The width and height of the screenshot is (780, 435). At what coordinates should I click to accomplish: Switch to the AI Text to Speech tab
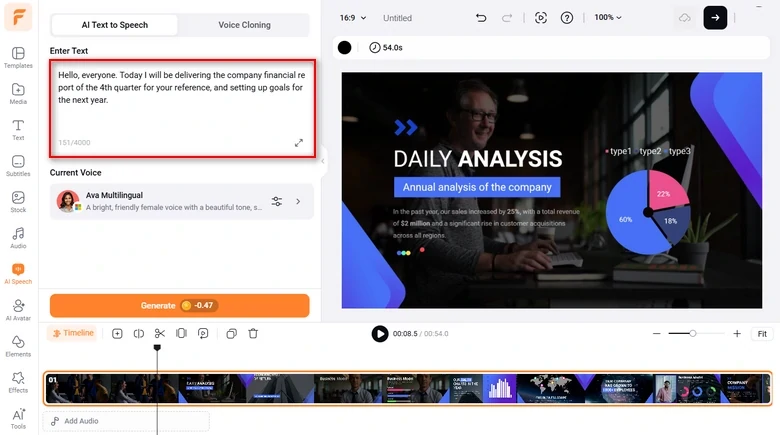tap(114, 25)
